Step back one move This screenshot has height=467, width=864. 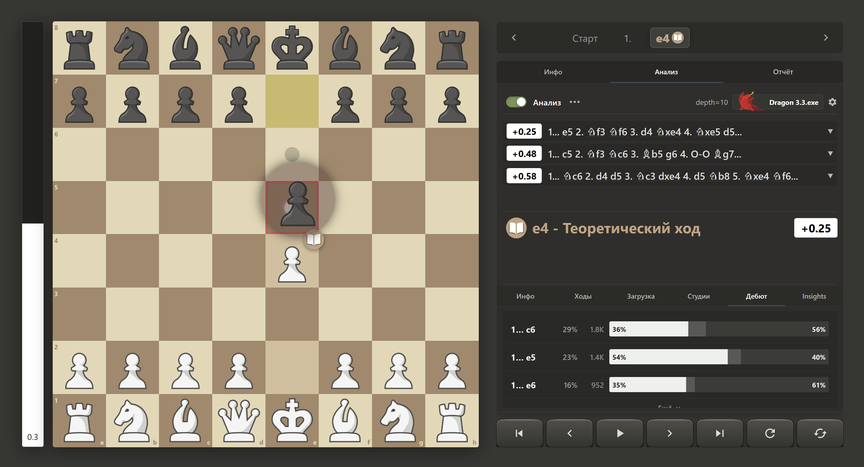[x=569, y=433]
